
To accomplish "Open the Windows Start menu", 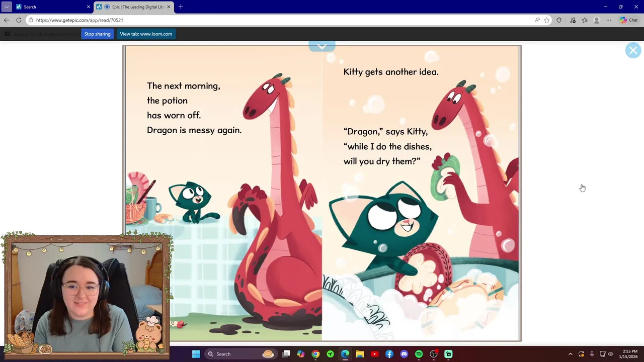I will coord(196,354).
